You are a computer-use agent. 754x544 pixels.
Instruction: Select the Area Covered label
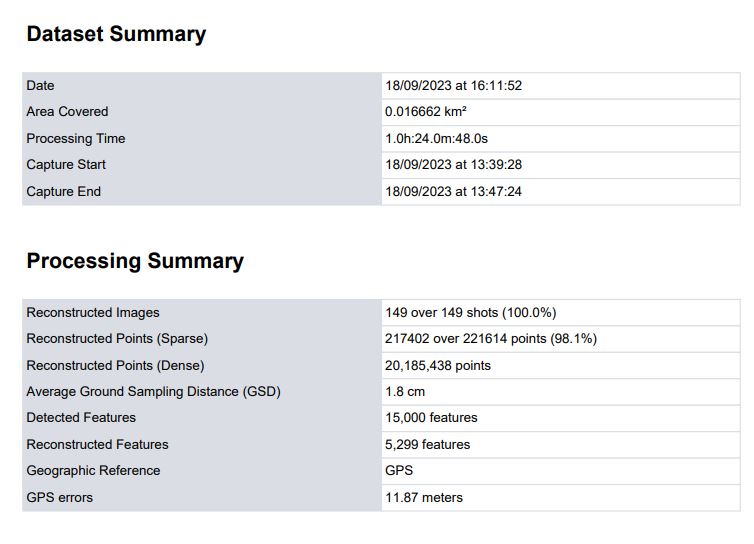pos(67,112)
